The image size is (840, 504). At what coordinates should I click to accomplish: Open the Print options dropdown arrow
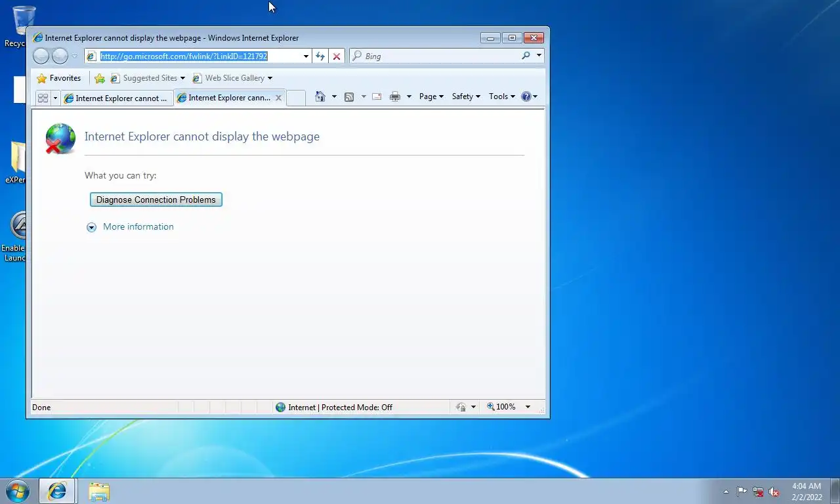coord(409,96)
